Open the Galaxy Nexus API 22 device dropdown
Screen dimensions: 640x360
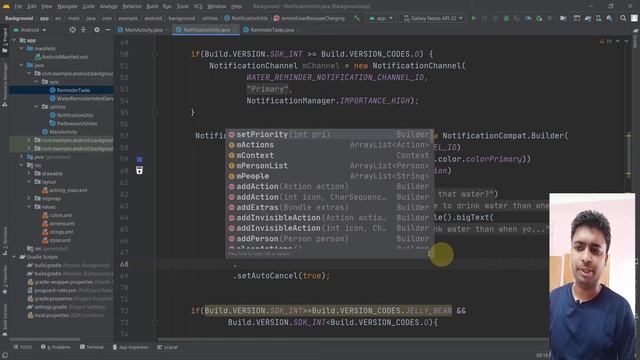click(433, 18)
